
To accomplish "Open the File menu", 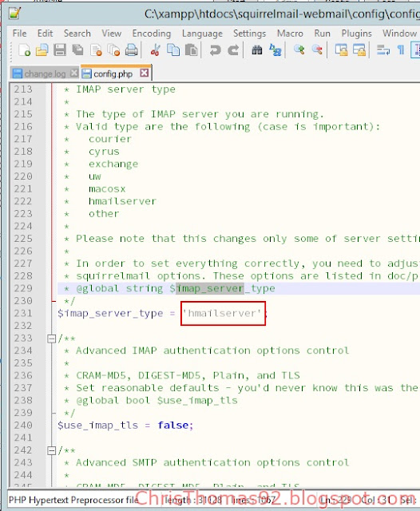I will point(19,34).
